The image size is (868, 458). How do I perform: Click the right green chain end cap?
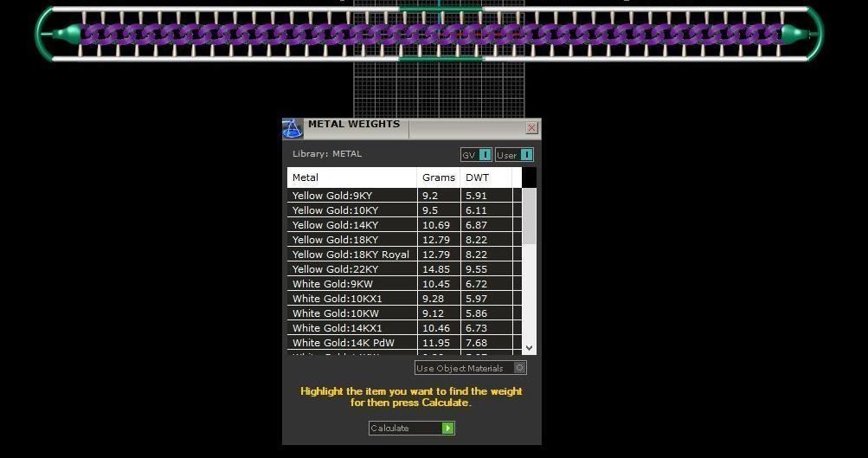click(x=795, y=34)
